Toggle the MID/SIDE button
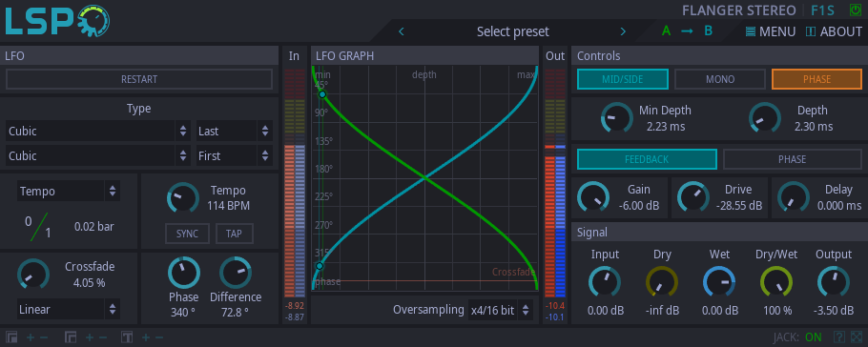 pyautogui.click(x=622, y=79)
